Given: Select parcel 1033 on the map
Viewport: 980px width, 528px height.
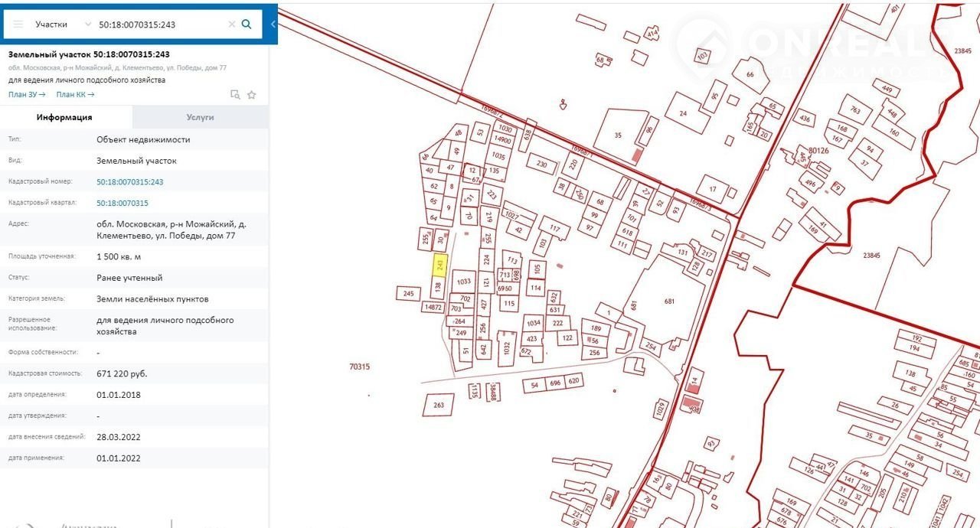Looking at the screenshot, I should click(463, 282).
